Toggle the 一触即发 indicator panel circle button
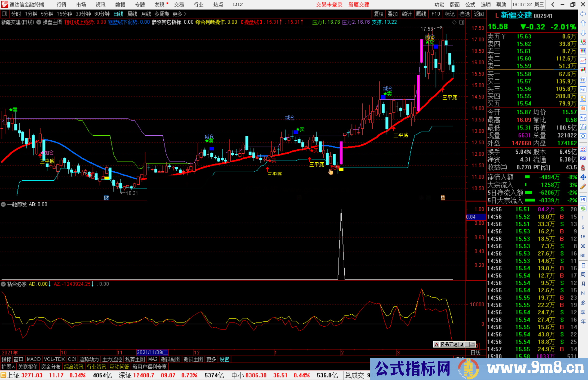Image resolution: width=588 pixels, height=380 pixels. click(4, 204)
